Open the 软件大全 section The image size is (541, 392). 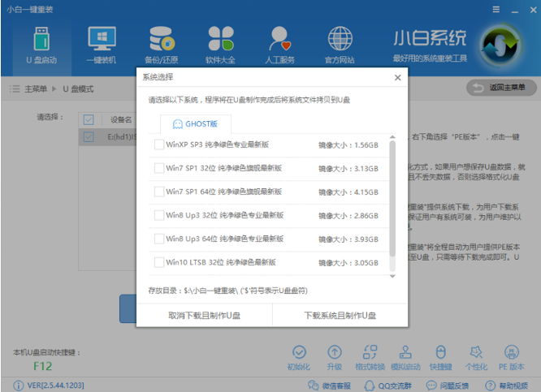coord(220,45)
